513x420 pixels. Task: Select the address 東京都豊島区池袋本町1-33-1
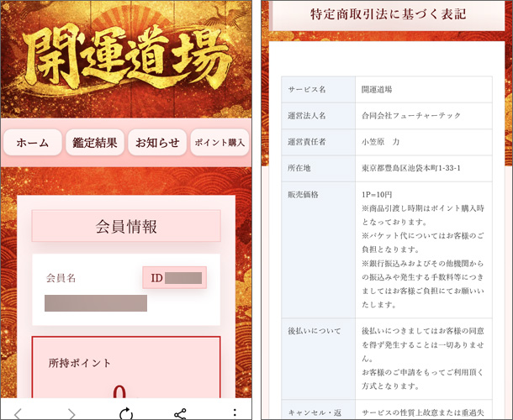[x=411, y=168]
